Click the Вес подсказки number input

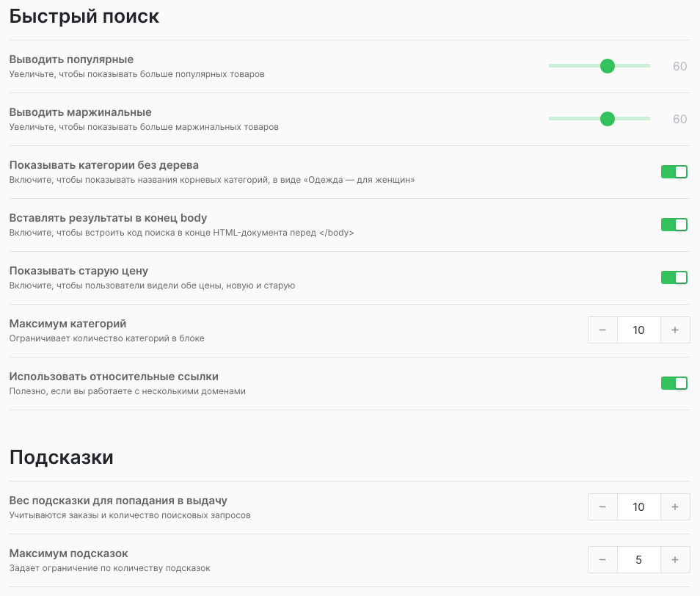[638, 506]
